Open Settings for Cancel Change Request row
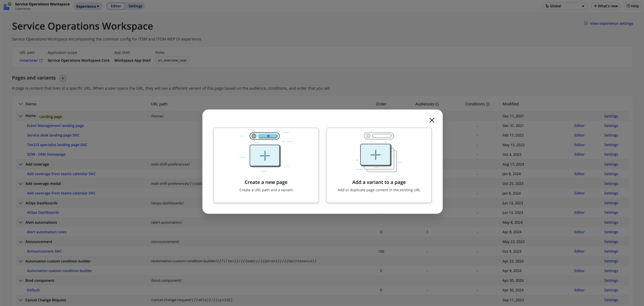 pos(611,300)
